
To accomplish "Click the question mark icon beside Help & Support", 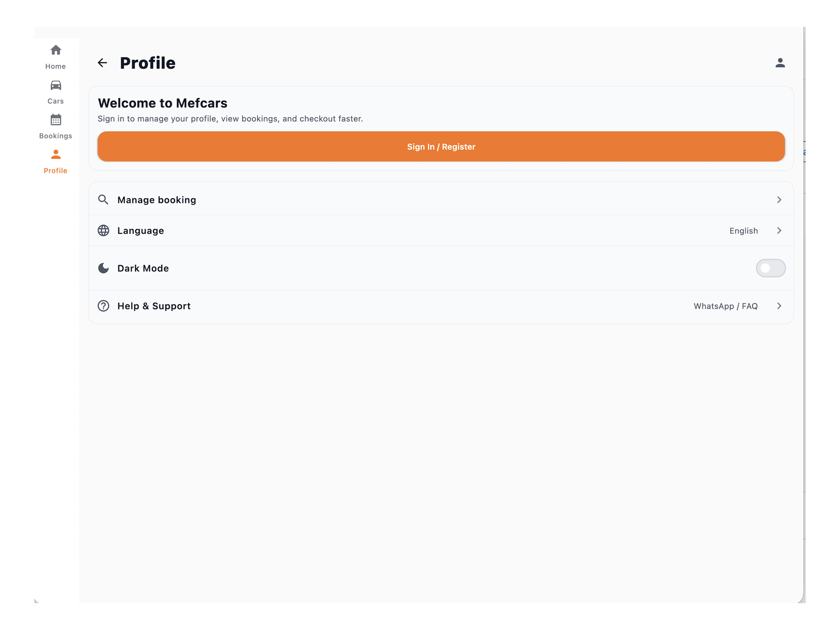I will click(x=103, y=306).
